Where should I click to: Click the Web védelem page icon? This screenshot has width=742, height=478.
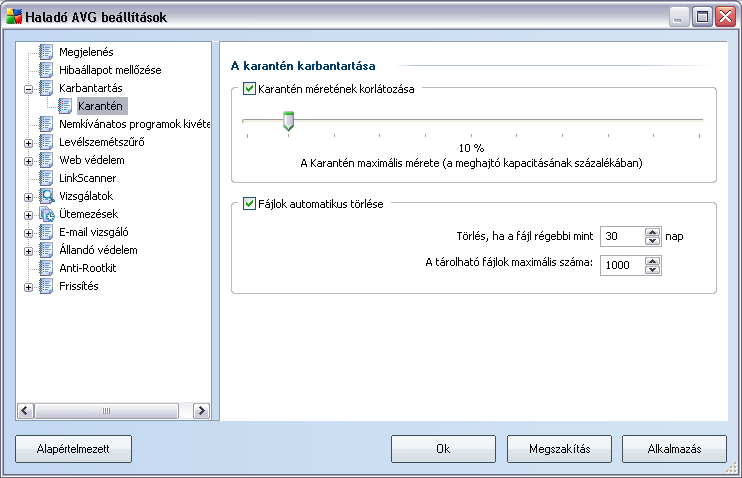pyautogui.click(x=46, y=160)
